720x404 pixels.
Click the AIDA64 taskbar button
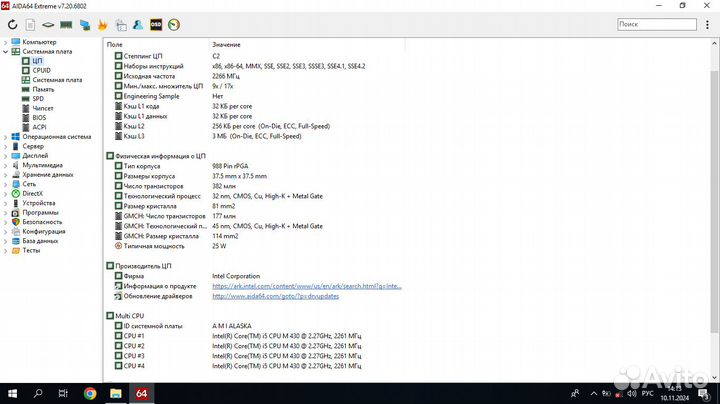pos(141,393)
